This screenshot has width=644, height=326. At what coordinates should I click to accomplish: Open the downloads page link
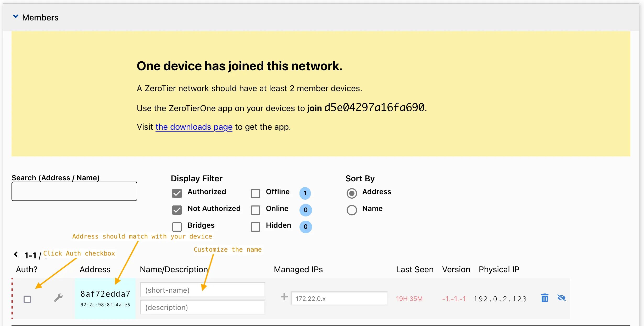tap(194, 127)
